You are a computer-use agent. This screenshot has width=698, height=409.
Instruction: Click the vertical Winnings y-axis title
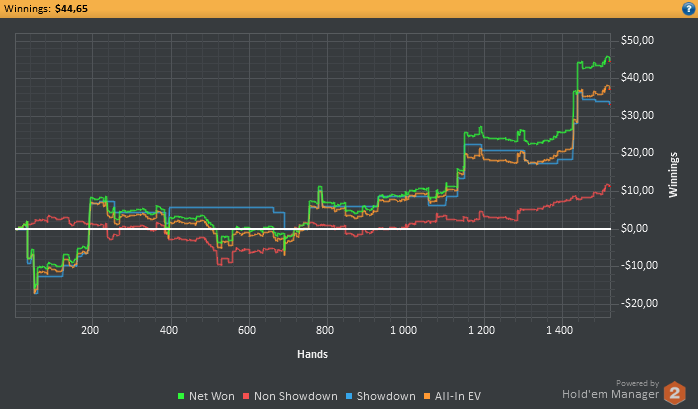click(x=673, y=175)
